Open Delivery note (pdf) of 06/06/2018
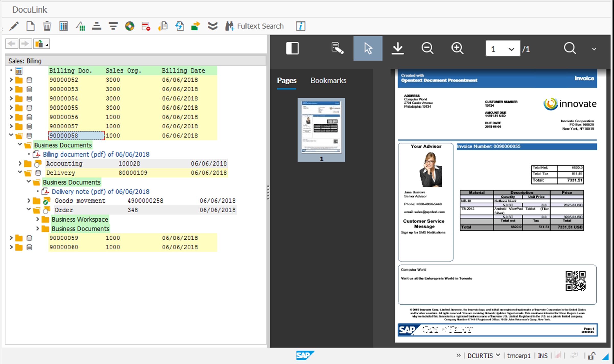This screenshot has width=614, height=364. 101,192
